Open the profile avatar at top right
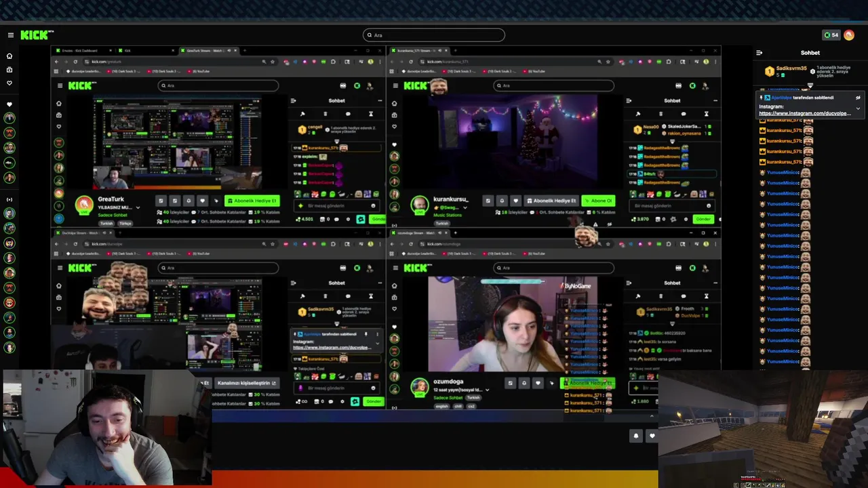The height and width of the screenshot is (488, 868). [x=849, y=35]
